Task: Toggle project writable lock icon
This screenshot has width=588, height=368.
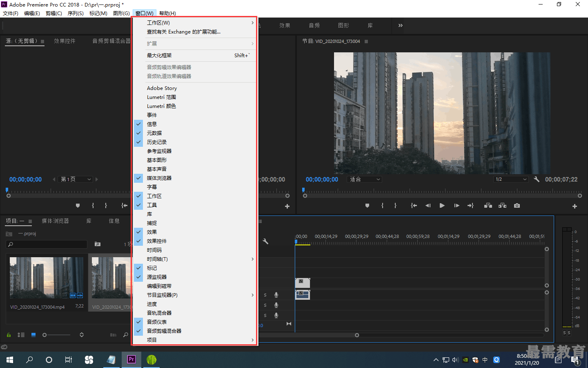Action: pyautogui.click(x=9, y=335)
